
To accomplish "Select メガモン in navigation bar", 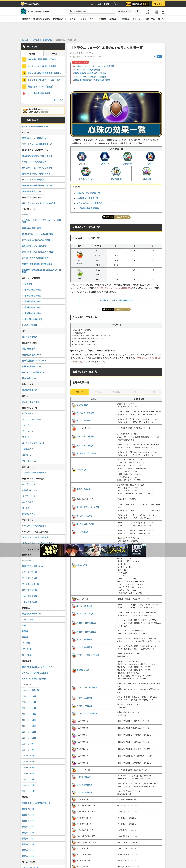I will pyautogui.click(x=73, y=19).
